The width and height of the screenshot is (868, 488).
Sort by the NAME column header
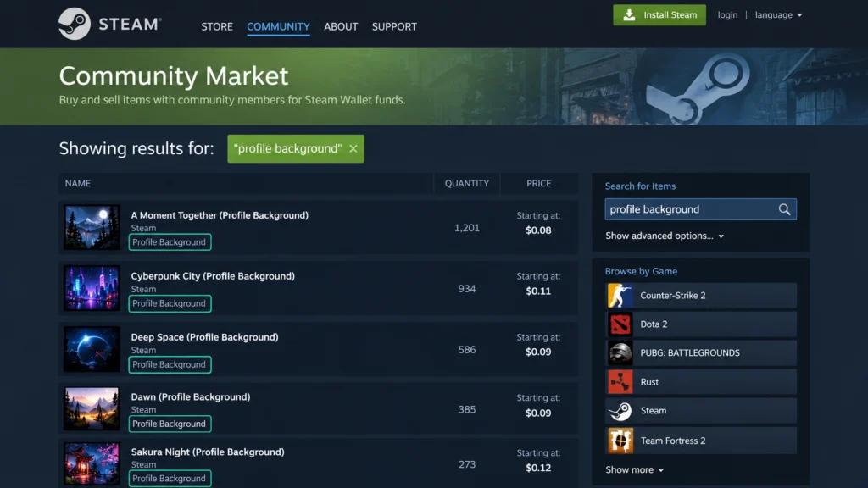coord(77,183)
